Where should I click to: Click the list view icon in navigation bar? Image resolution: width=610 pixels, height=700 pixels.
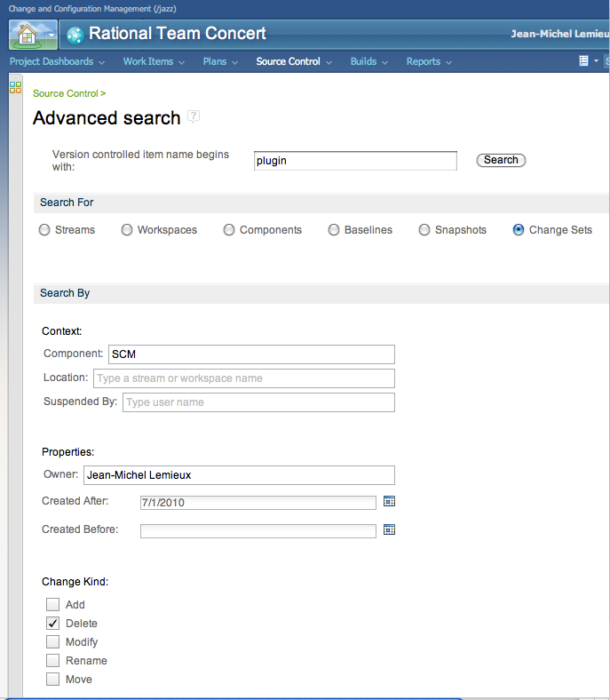coord(583,60)
